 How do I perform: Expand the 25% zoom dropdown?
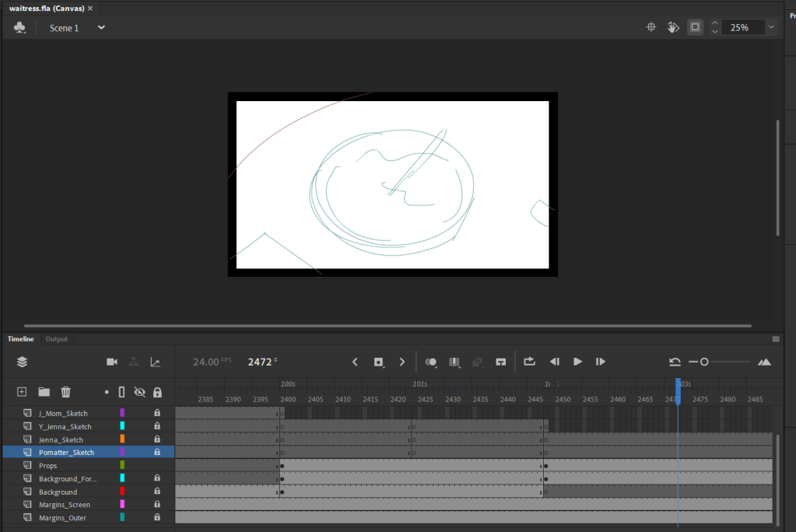coord(771,27)
